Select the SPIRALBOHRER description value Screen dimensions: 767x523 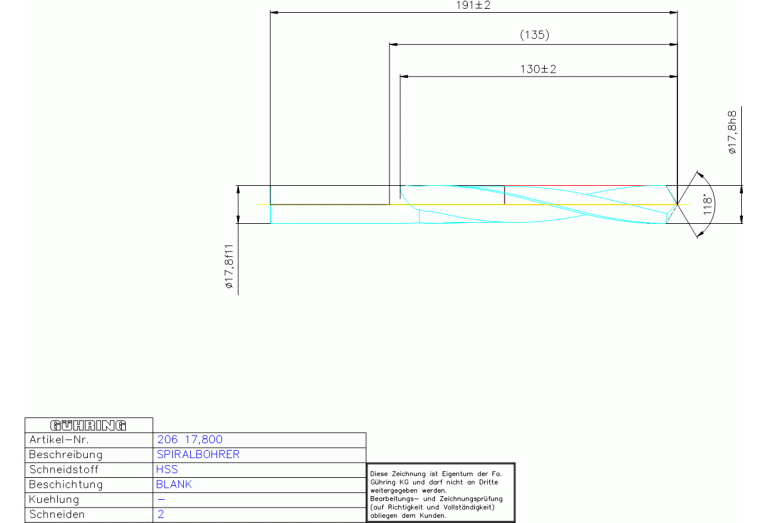tap(197, 454)
